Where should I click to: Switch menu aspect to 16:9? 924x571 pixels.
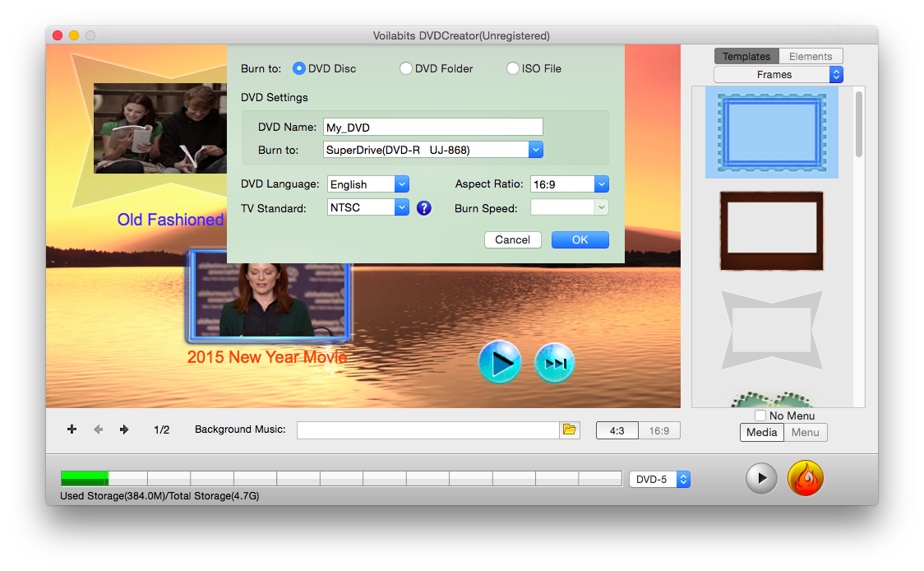(658, 430)
